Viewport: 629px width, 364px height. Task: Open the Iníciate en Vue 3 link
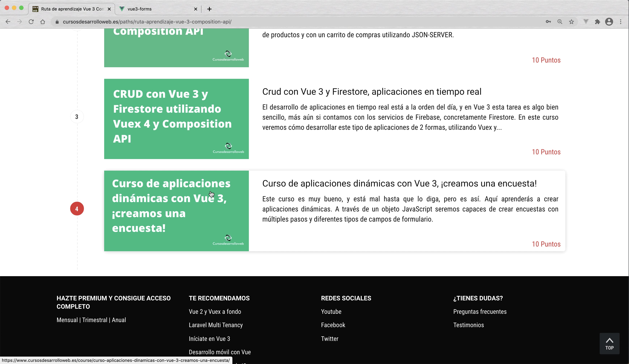(209, 339)
